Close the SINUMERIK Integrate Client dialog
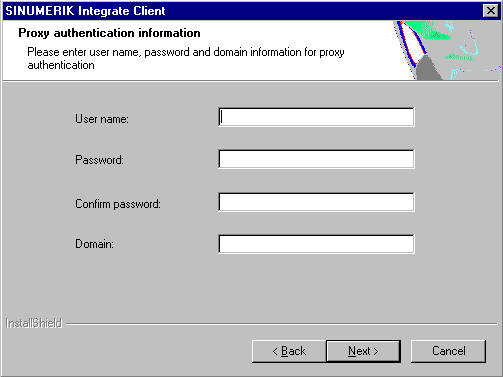The image size is (503, 377). [x=491, y=11]
